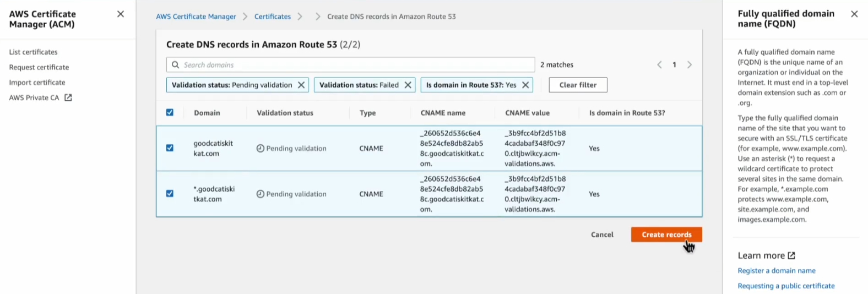Select page number 1 in pagination
The height and width of the screenshot is (294, 868).
click(674, 65)
